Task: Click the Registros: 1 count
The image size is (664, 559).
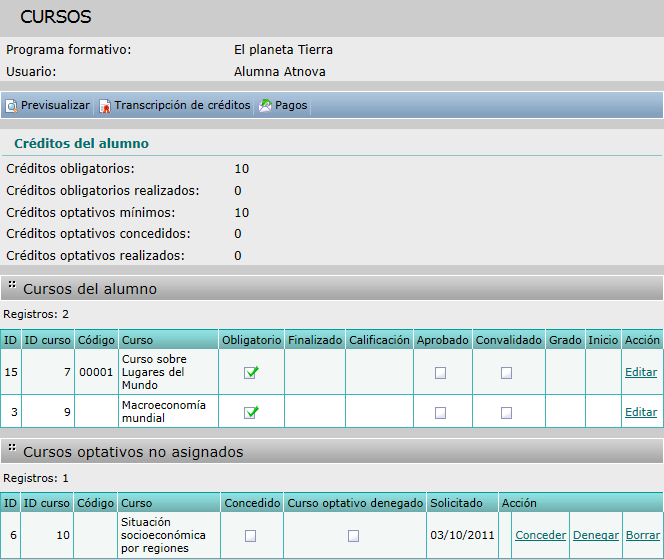Action: click(36, 478)
